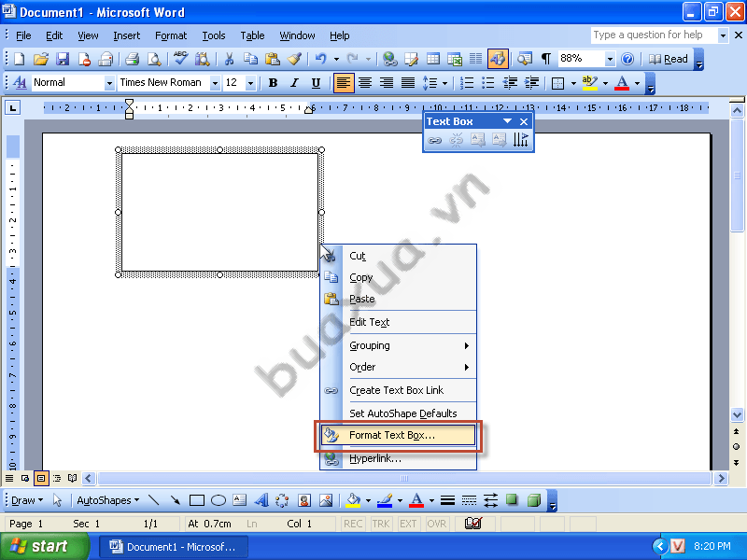The height and width of the screenshot is (560, 747).
Task: Select the Line tool in Drawing toolbar
Action: click(153, 500)
